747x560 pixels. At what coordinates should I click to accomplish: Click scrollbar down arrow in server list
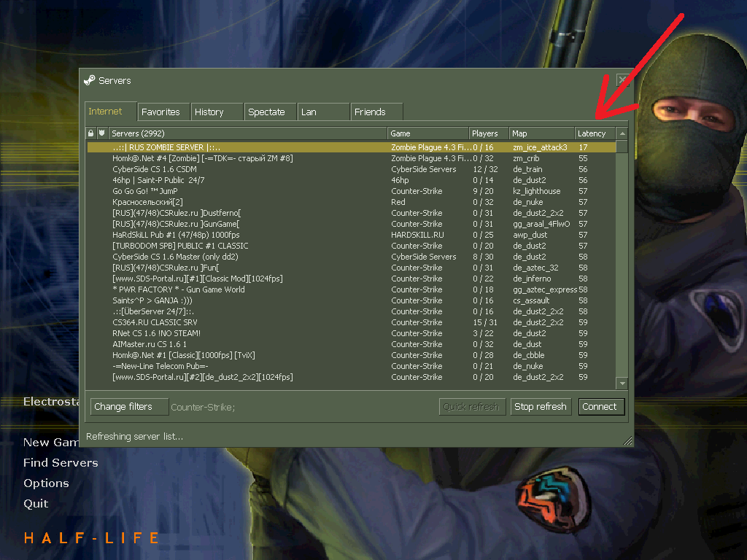point(622,383)
